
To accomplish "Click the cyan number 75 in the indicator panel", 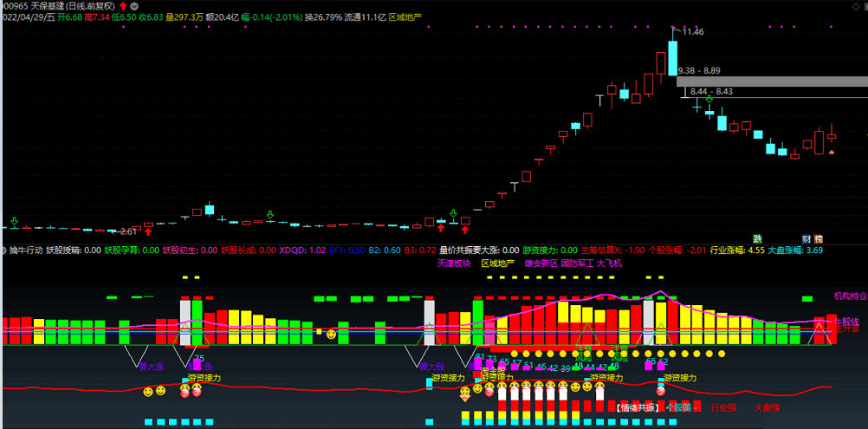I will 199,358.
